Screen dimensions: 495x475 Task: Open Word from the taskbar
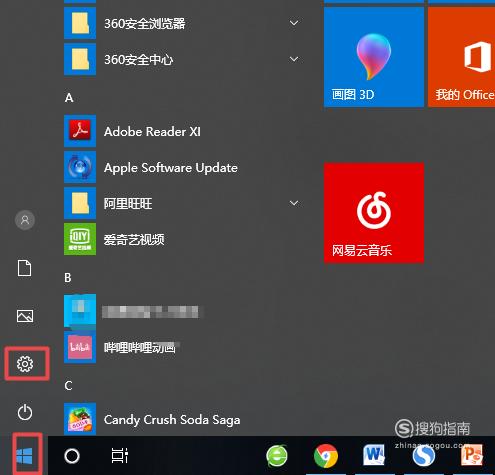coord(374,455)
